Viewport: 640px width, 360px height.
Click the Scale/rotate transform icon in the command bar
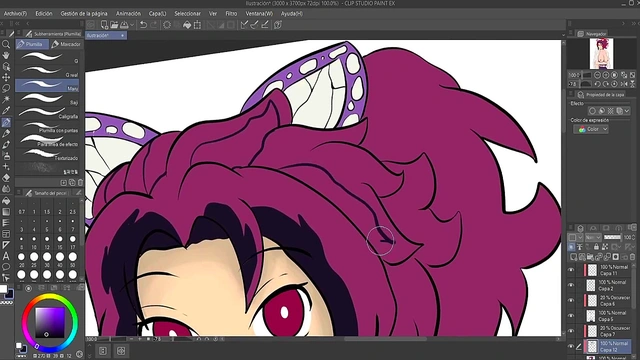click(x=198, y=25)
